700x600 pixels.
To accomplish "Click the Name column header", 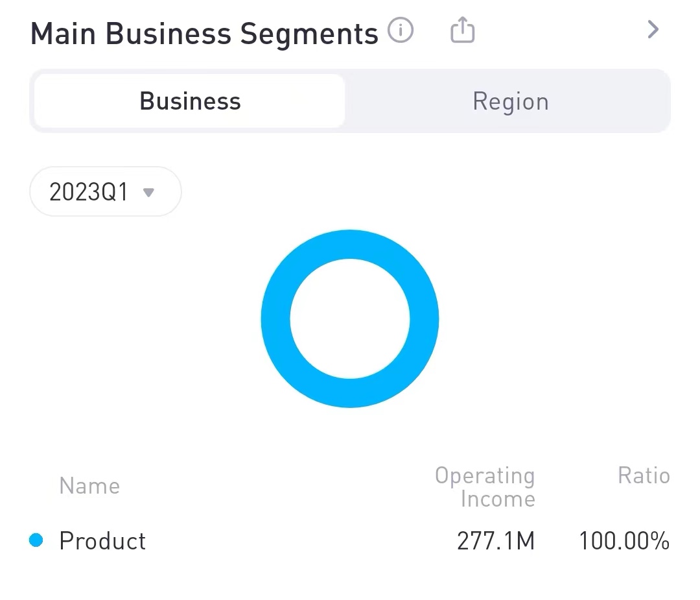I will coord(89,486).
